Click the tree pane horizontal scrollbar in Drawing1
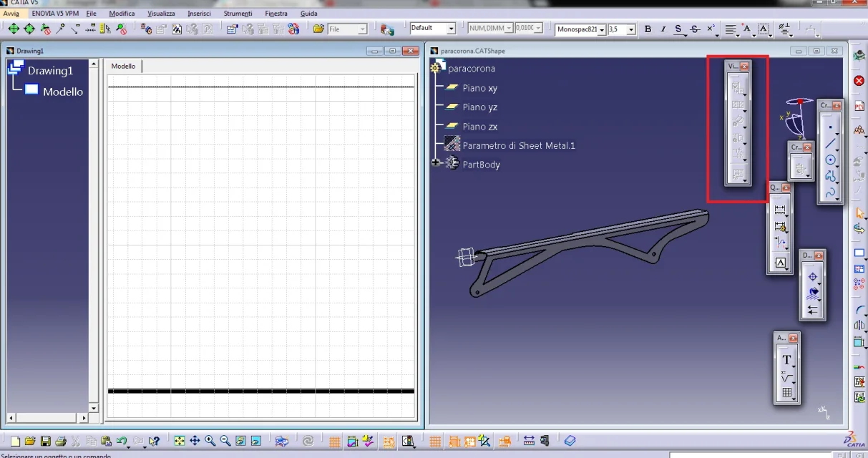The image size is (868, 458). point(47,417)
